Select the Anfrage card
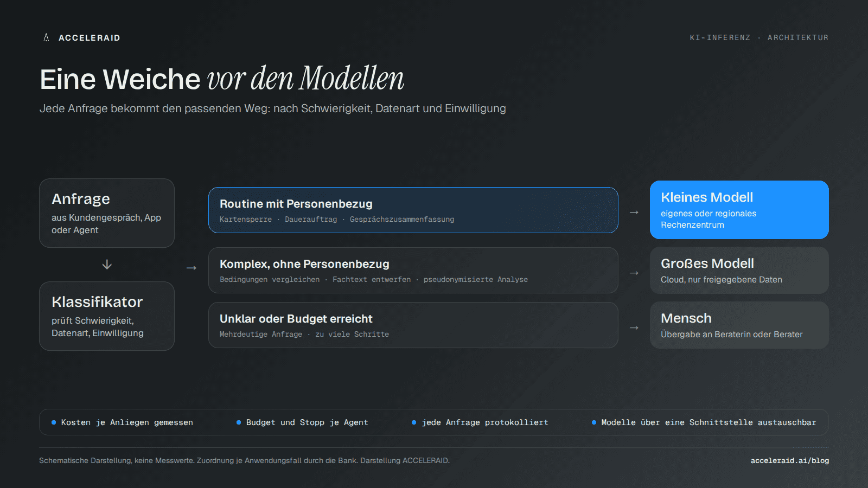868x488 pixels. (107, 213)
